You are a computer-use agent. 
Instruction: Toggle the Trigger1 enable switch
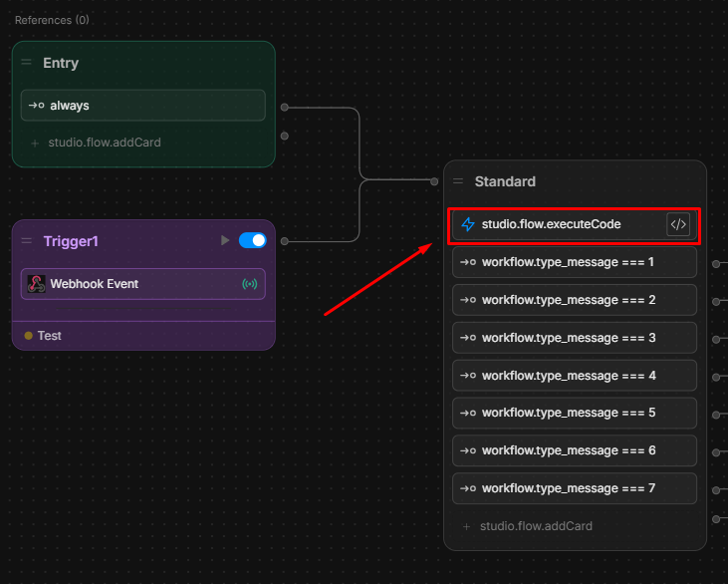[x=253, y=240]
